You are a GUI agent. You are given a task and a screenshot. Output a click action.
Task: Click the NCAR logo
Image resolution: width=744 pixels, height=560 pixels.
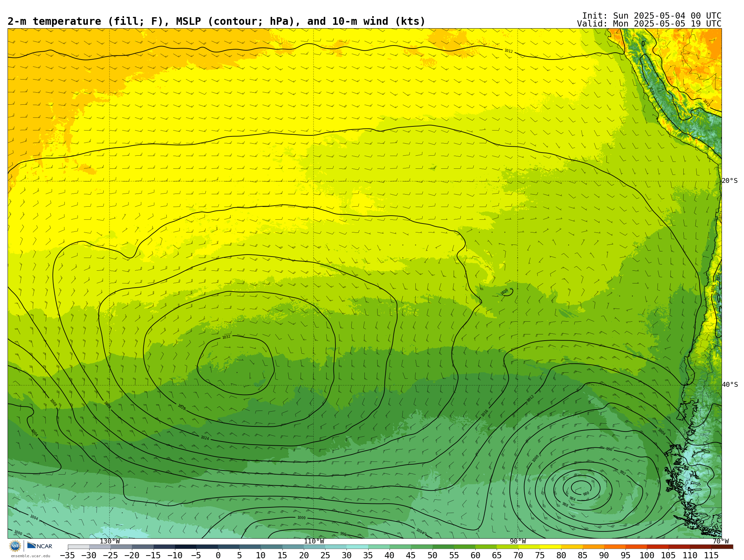40,546
